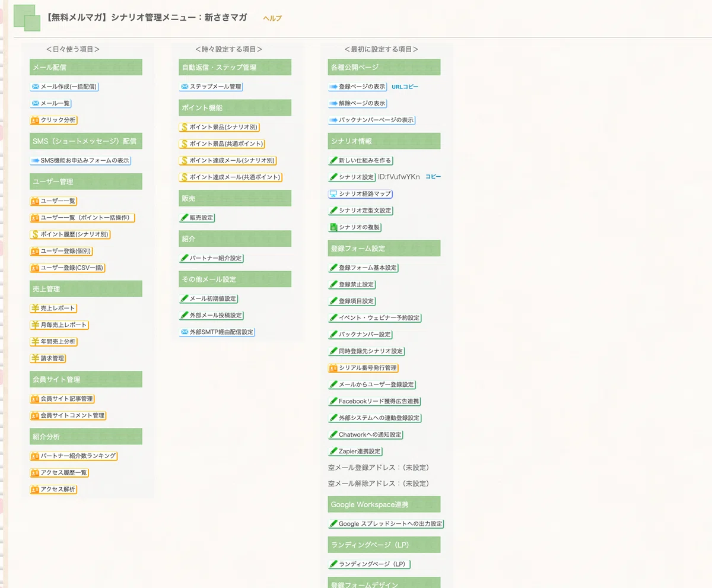
Task: Open ユーザー一覧 user list
Action: tap(53, 201)
